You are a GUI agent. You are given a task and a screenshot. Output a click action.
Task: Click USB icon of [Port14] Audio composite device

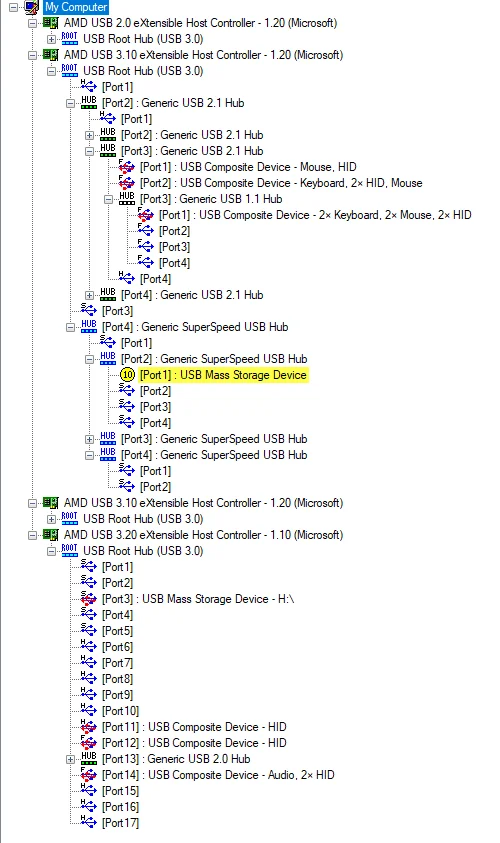pos(89,775)
